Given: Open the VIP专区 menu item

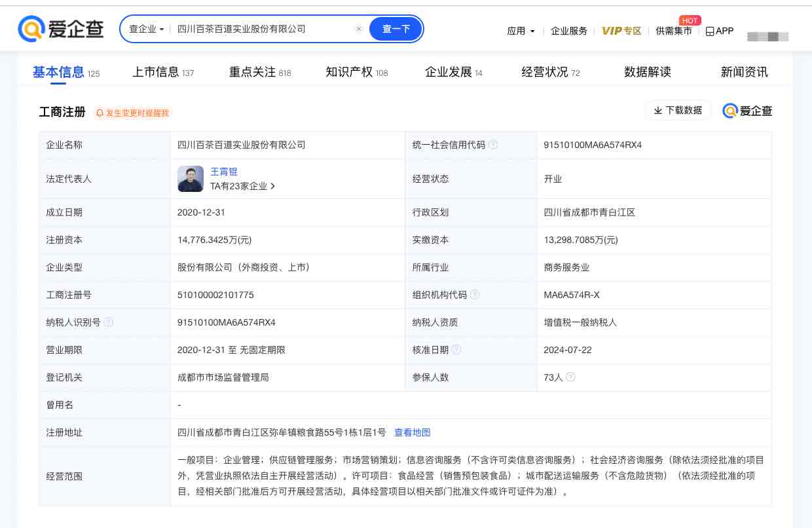Looking at the screenshot, I should (621, 31).
